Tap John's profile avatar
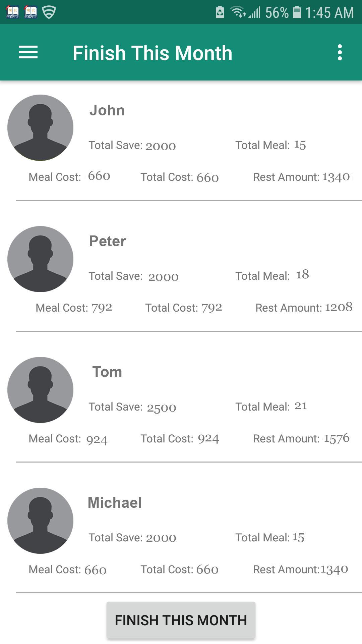Screen dimensions: 362x644 point(40,128)
